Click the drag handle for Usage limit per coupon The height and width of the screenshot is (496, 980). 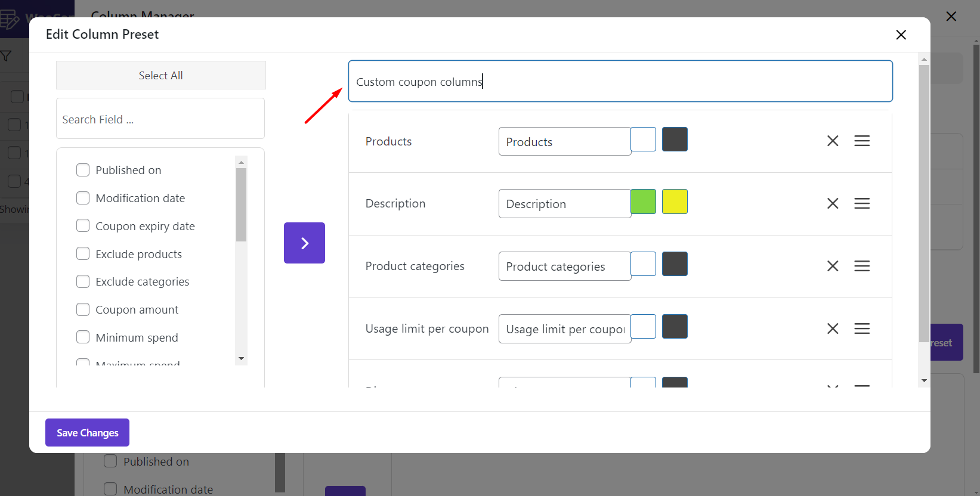861,328
